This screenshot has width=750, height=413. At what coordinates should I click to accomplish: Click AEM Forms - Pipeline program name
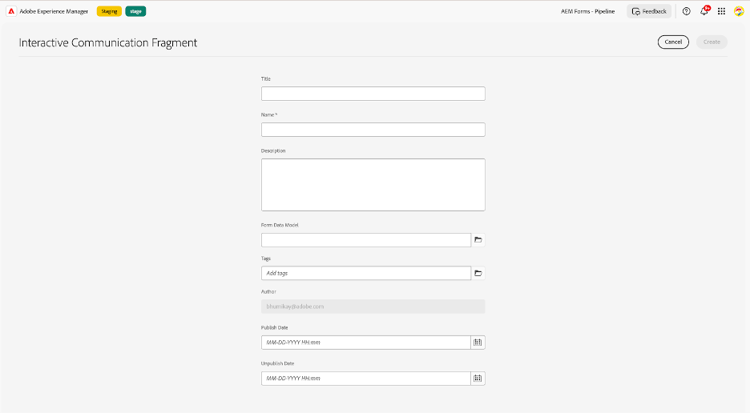[x=588, y=11]
